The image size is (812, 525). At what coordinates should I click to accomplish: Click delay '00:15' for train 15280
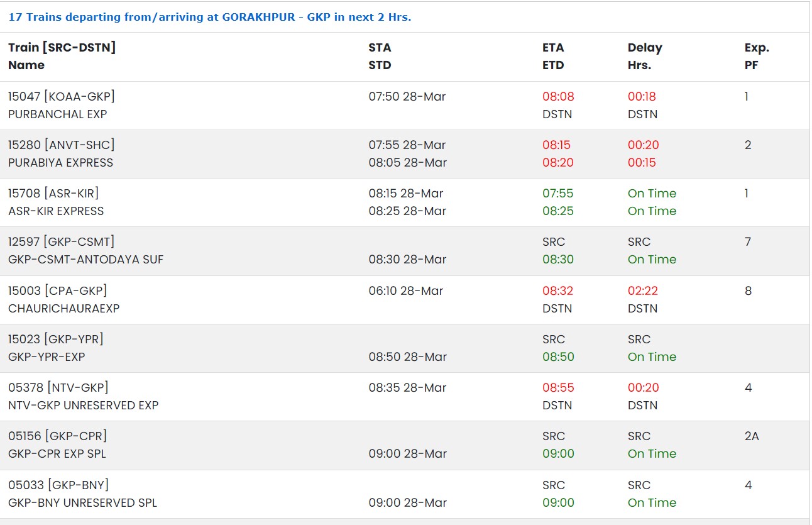pos(642,163)
